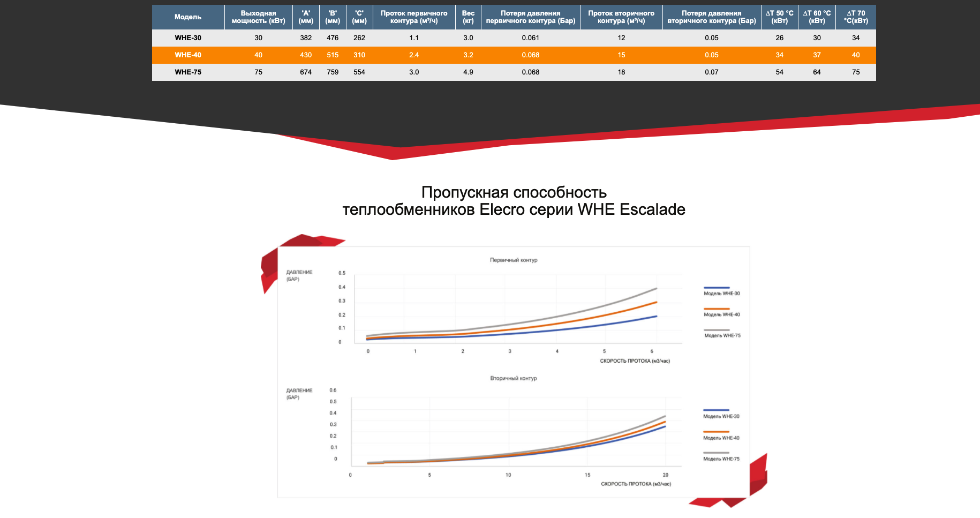This screenshot has width=980, height=518.
Task: Click 'Модель WHE-40' legend in secondary chart
Action: [x=721, y=435]
